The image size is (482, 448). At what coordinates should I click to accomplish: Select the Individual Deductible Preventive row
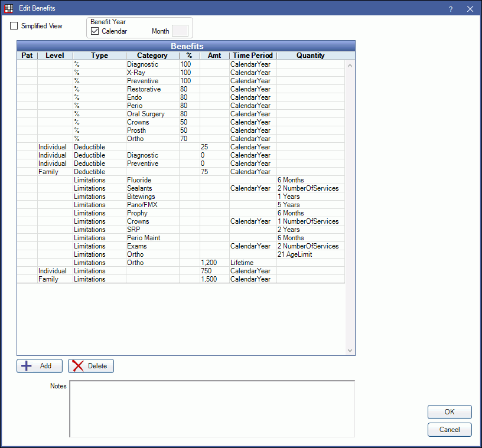(x=181, y=163)
